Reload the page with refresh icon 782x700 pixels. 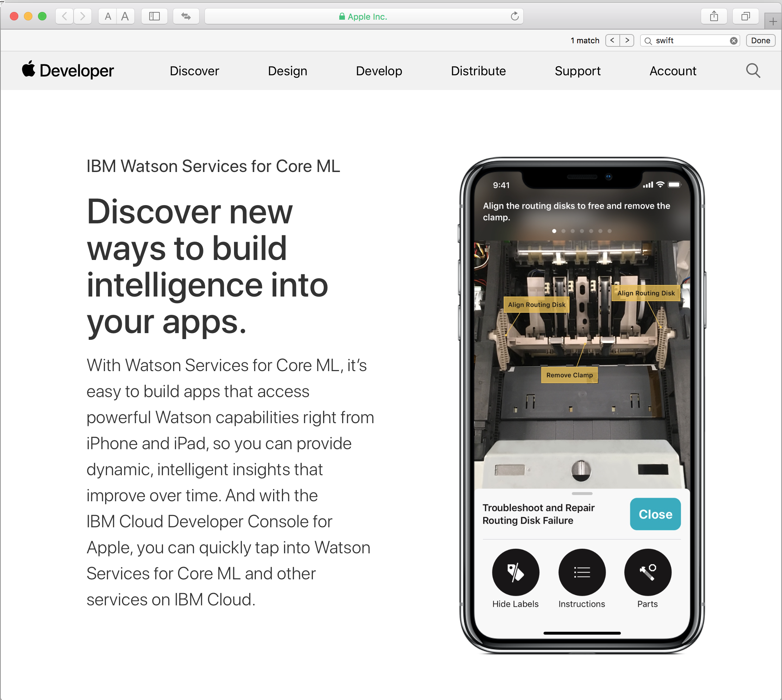tap(515, 16)
